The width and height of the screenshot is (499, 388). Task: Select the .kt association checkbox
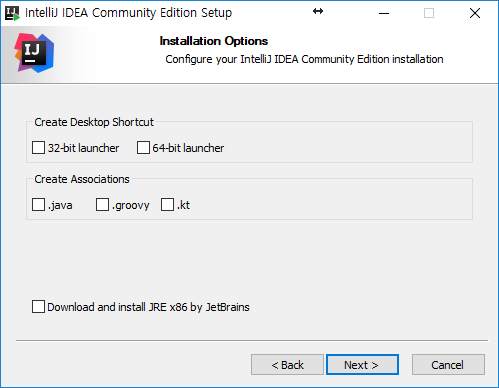(167, 205)
